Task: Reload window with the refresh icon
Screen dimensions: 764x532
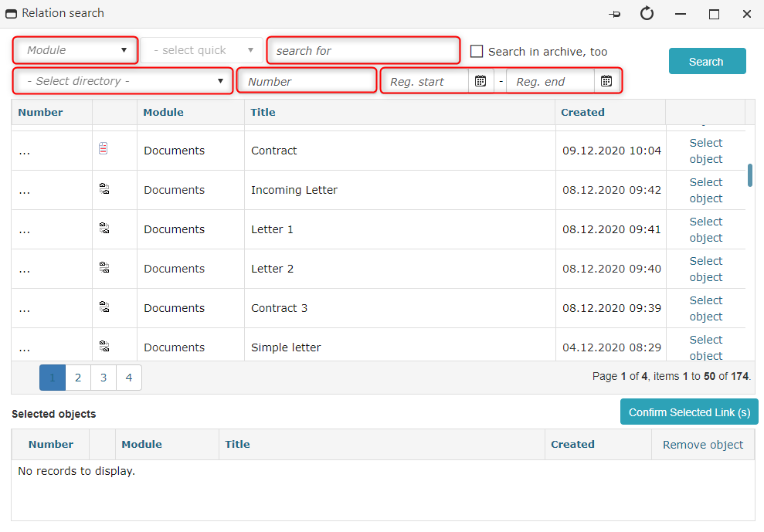Action: coord(647,14)
